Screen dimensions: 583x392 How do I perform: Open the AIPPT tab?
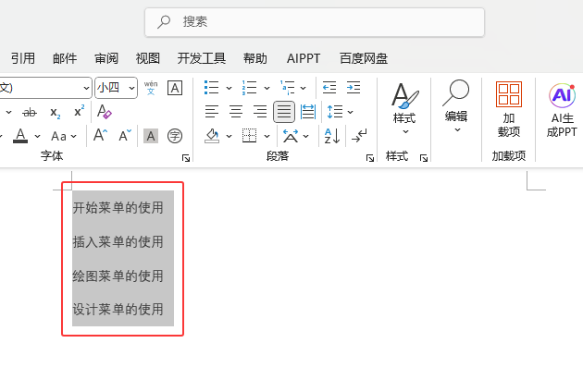point(304,58)
